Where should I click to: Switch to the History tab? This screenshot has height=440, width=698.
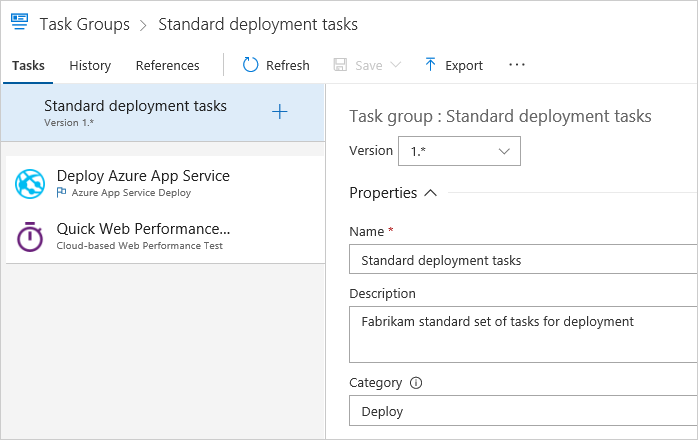tap(90, 65)
